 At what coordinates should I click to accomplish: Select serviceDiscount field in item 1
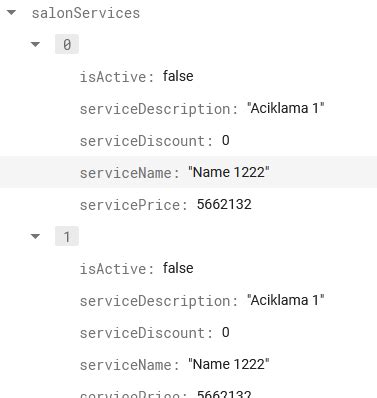pyautogui.click(x=146, y=333)
